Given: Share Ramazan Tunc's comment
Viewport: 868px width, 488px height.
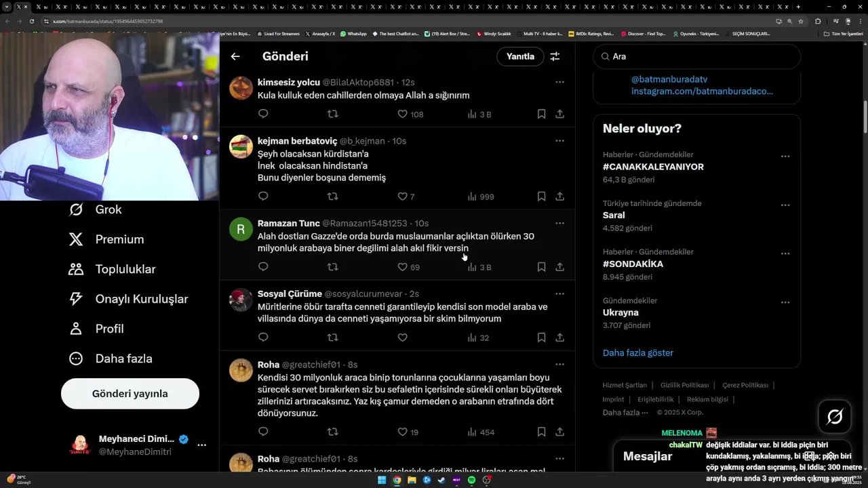Looking at the screenshot, I should (559, 267).
